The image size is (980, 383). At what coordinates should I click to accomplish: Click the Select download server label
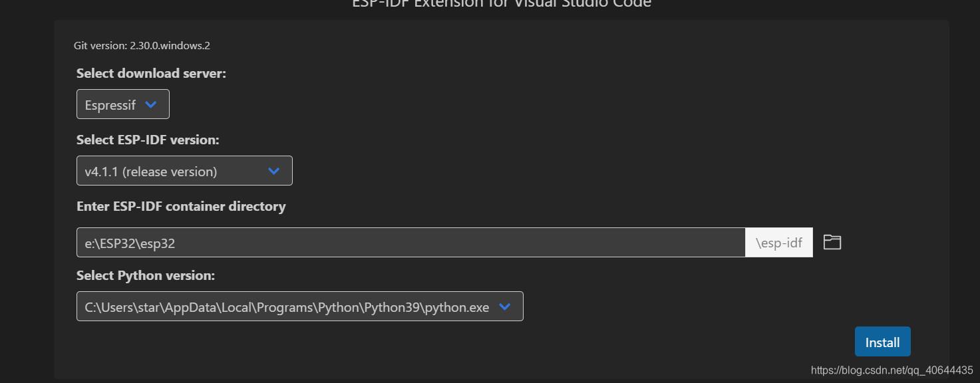[150, 73]
